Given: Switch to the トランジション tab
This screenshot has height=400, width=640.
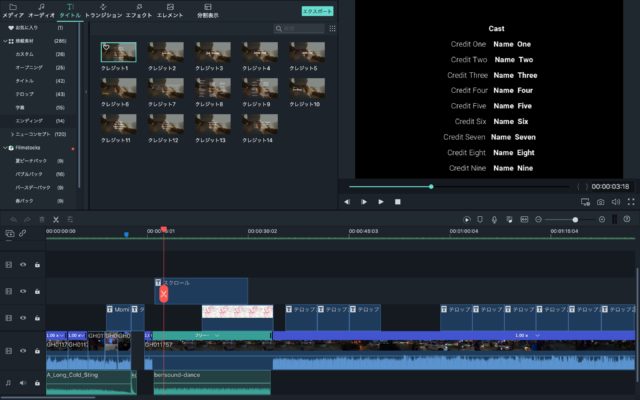Looking at the screenshot, I should tap(103, 11).
